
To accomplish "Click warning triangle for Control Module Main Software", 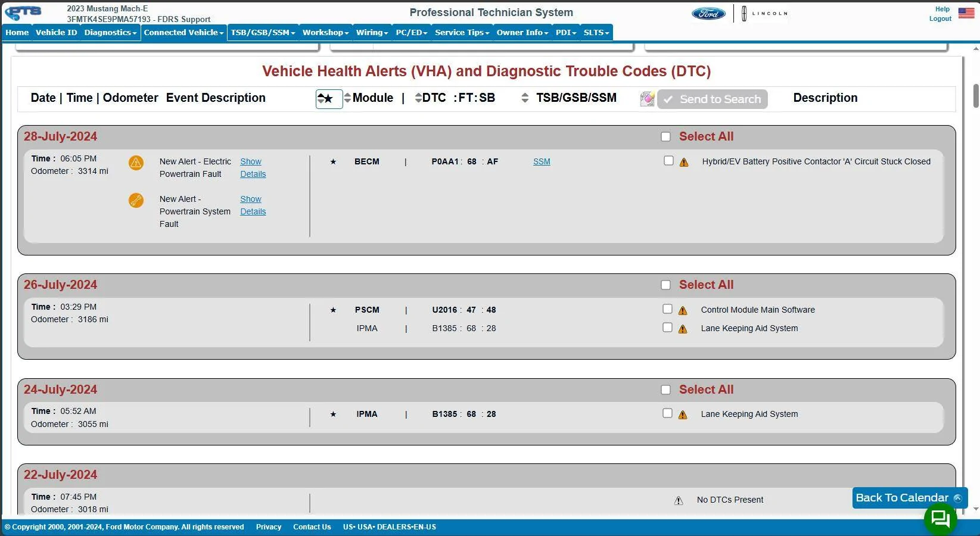I will tap(683, 310).
